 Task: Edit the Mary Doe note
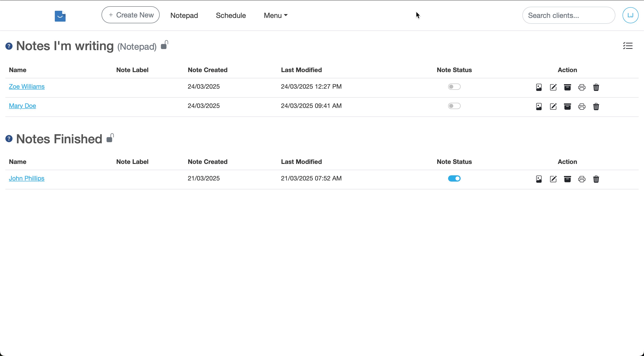pos(553,106)
